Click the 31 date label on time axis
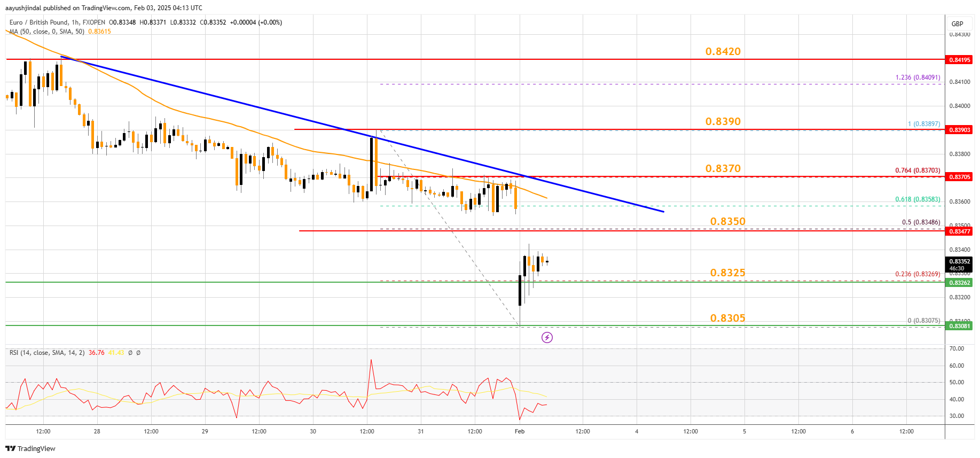Viewport: 980px width, 458px height. tap(421, 431)
